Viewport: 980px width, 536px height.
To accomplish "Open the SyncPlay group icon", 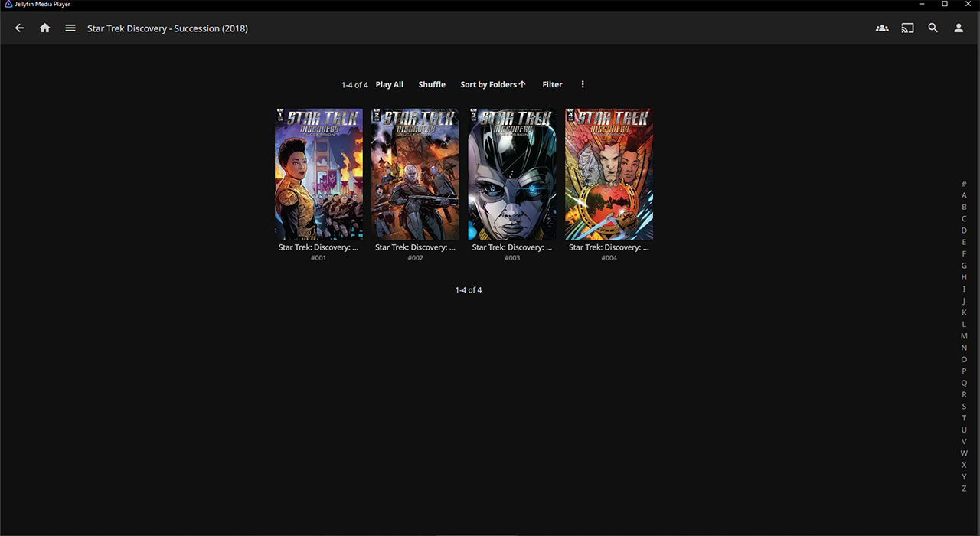I will (882, 28).
